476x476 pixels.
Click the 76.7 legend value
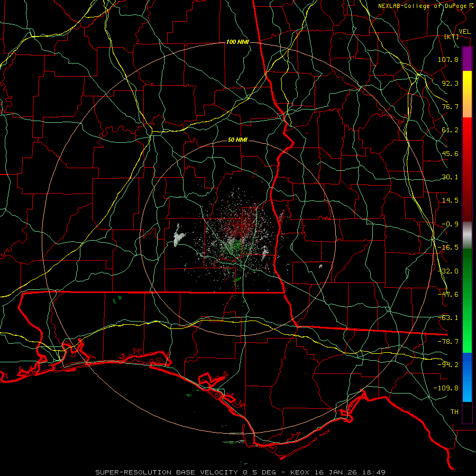[x=450, y=106]
